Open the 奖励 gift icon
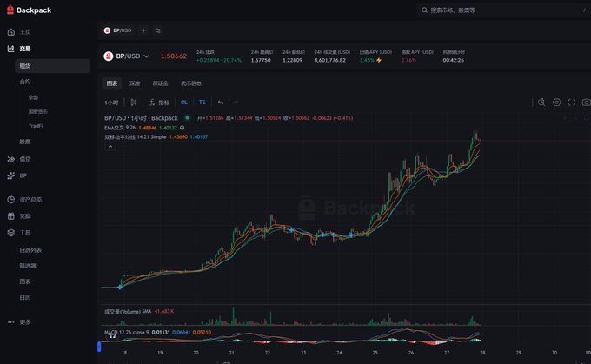The image size is (591, 364). pos(11,216)
